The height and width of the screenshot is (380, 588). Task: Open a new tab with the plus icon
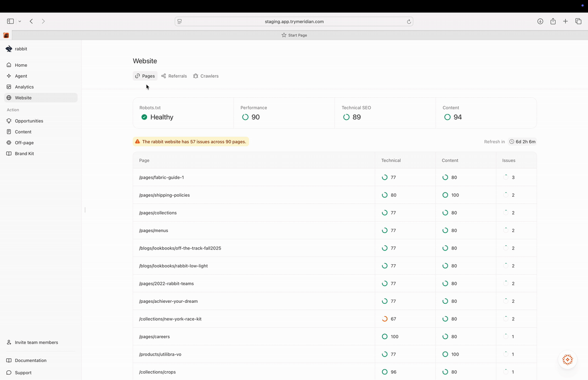565,21
